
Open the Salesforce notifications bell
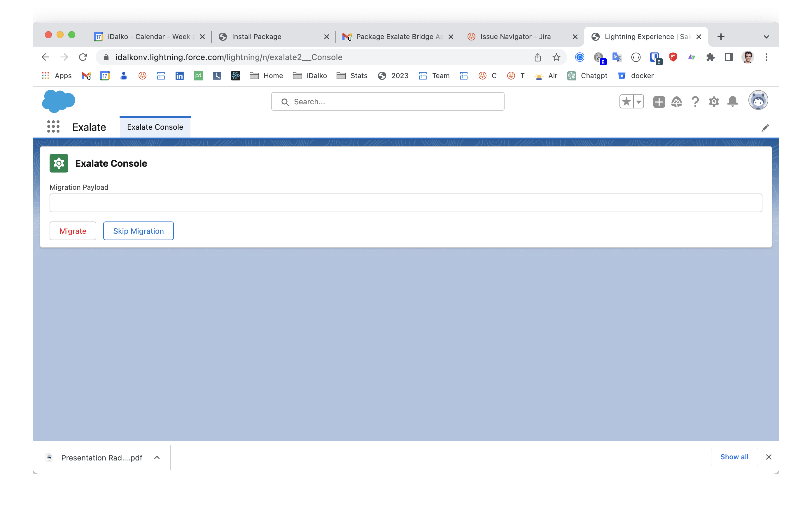[732, 101]
